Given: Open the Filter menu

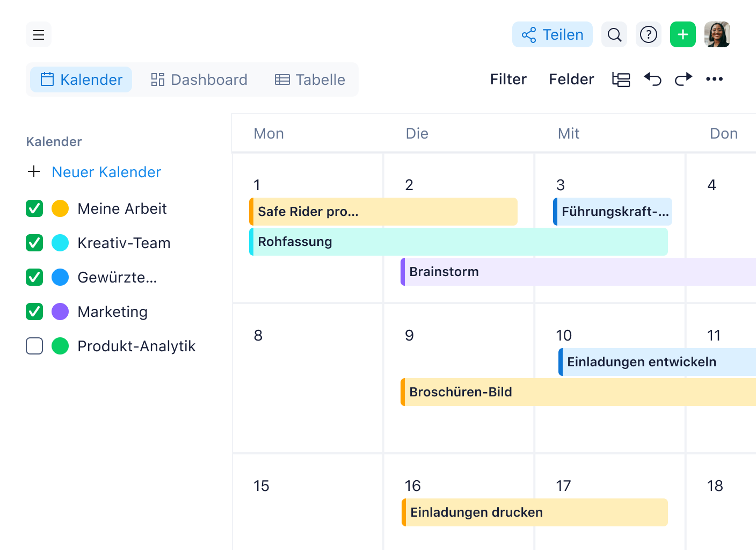Looking at the screenshot, I should pos(508,79).
